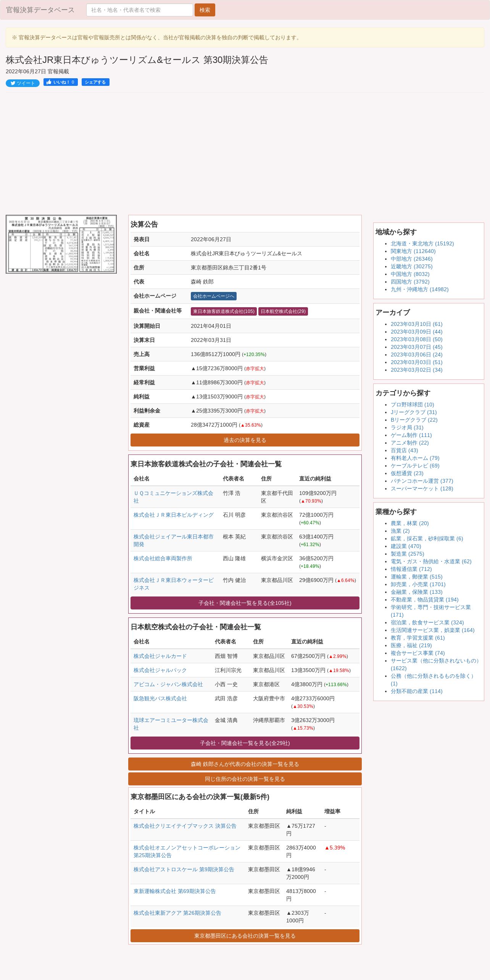Open 東新運輸株式会社 第69期決算公告
The width and height of the screenshot is (490, 980).
[x=175, y=891]
